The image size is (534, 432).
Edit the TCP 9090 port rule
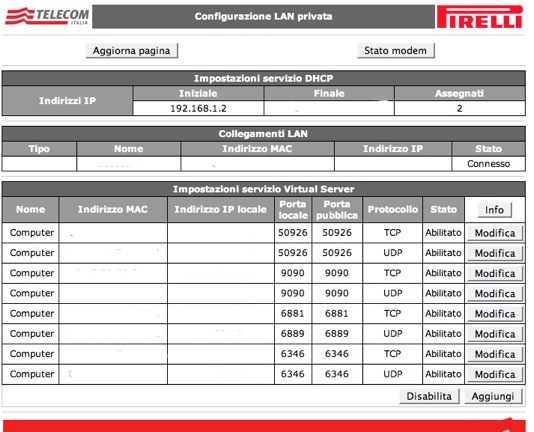point(495,273)
